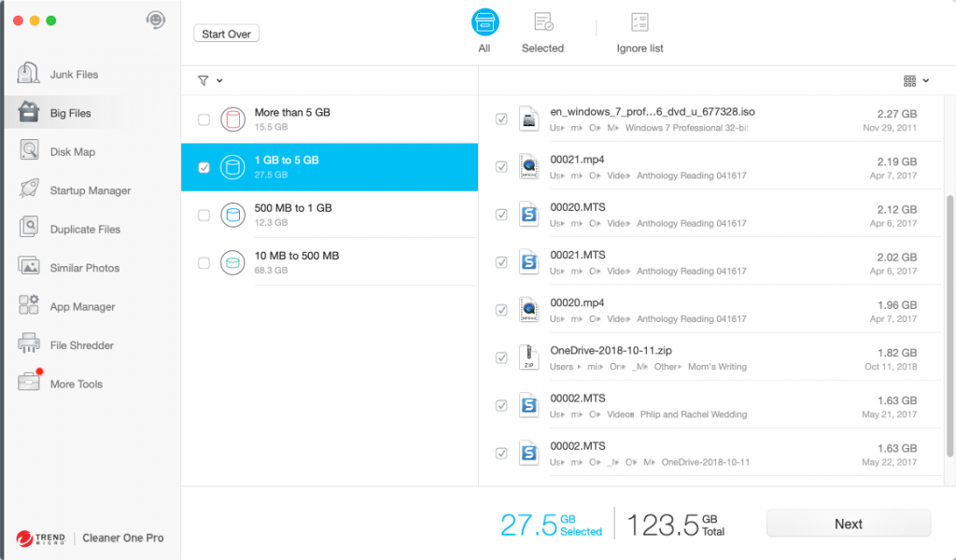Click the Start Over button
Viewport: 956px width, 560px height.
[227, 34]
